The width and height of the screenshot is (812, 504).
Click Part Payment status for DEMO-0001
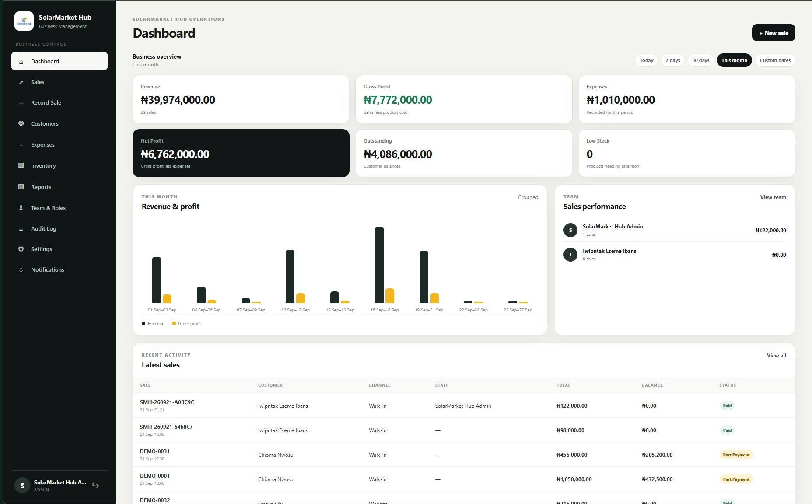click(x=736, y=479)
